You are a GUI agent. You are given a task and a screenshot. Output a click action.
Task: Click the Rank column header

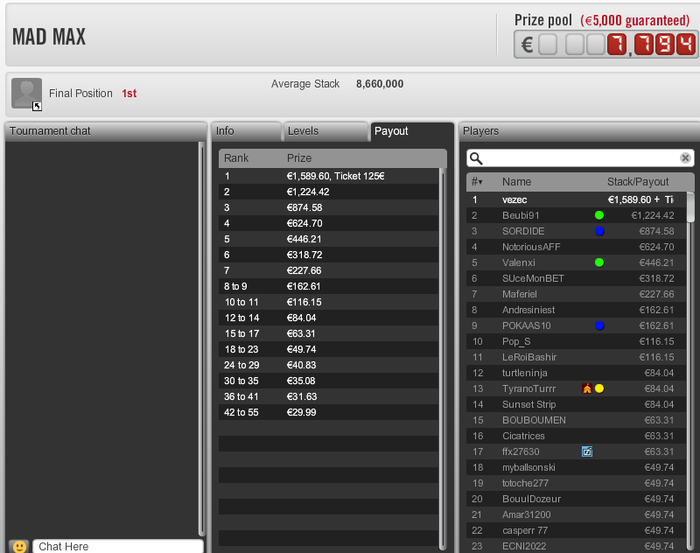(236, 158)
